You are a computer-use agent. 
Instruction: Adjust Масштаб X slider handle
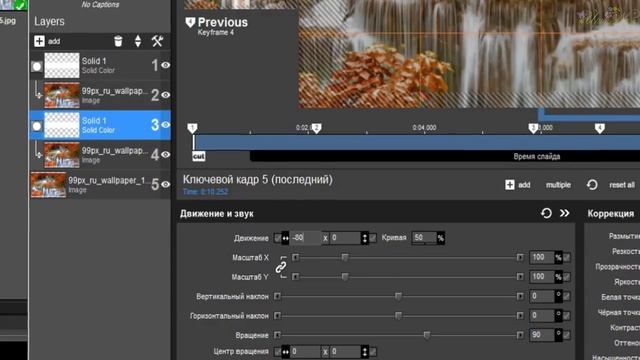point(345,258)
